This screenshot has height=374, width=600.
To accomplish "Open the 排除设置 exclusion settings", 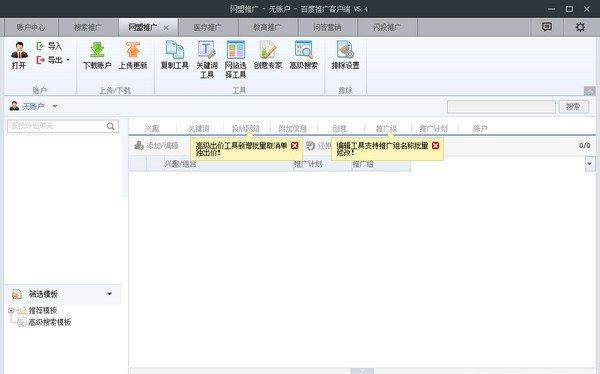I will coord(345,50).
